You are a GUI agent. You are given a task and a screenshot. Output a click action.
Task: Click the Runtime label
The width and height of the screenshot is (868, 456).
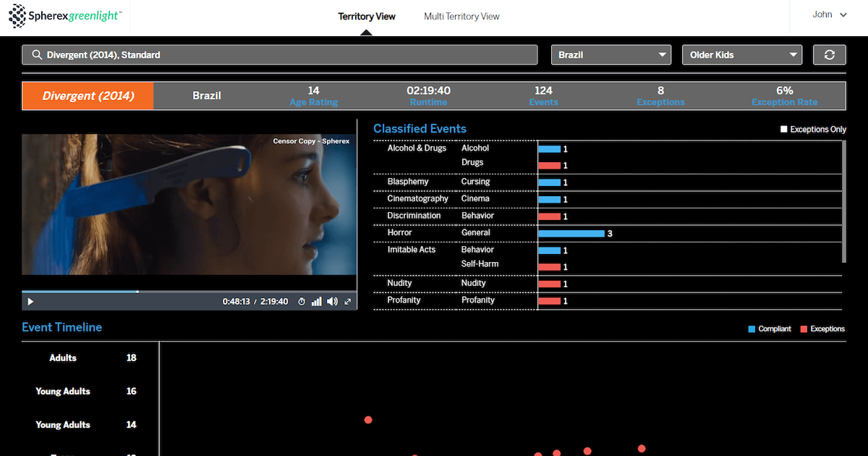click(428, 102)
